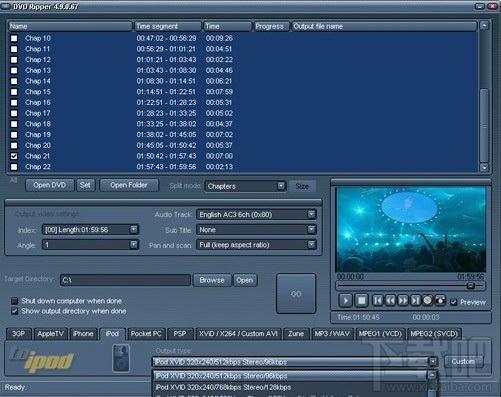Screen dimensions: 501x397
Task: Click the Chap 13 time segment 01:03:43 - 01:08:30
Action: coord(166,70)
